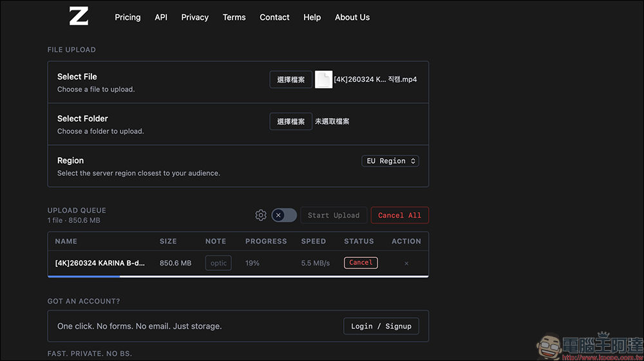Cancel the KARINA file upload in the Status column

[x=361, y=262]
